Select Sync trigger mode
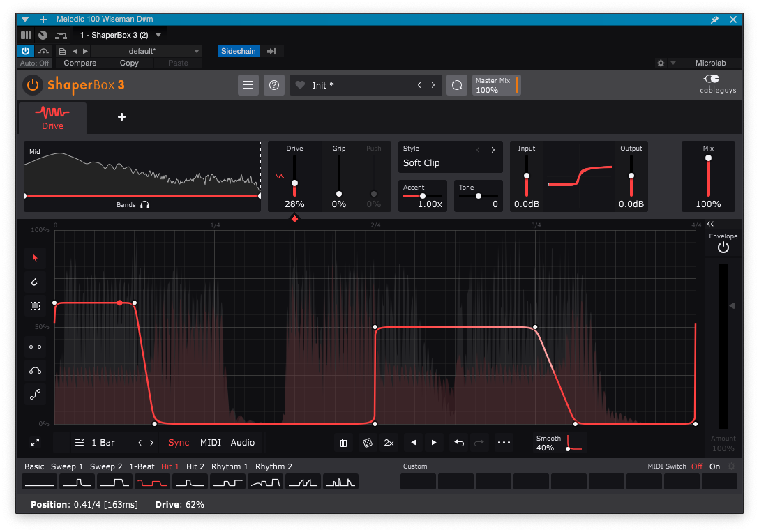This screenshot has height=532, width=759. coord(179,443)
